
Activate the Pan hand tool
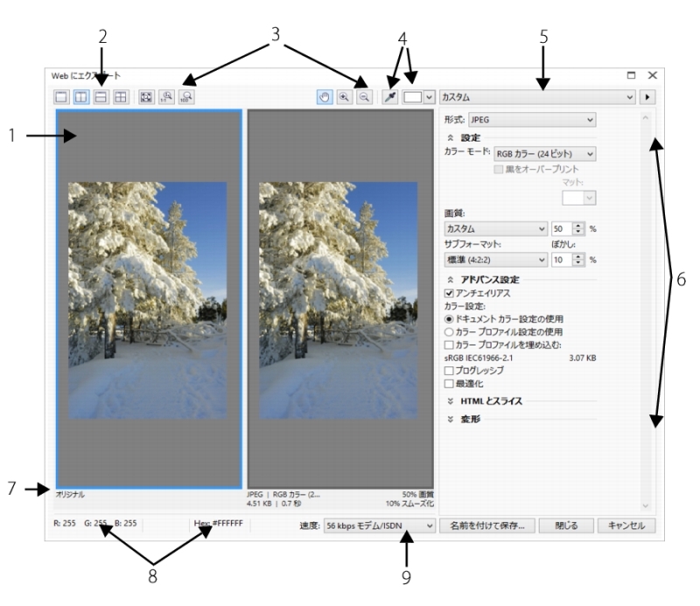(x=326, y=97)
